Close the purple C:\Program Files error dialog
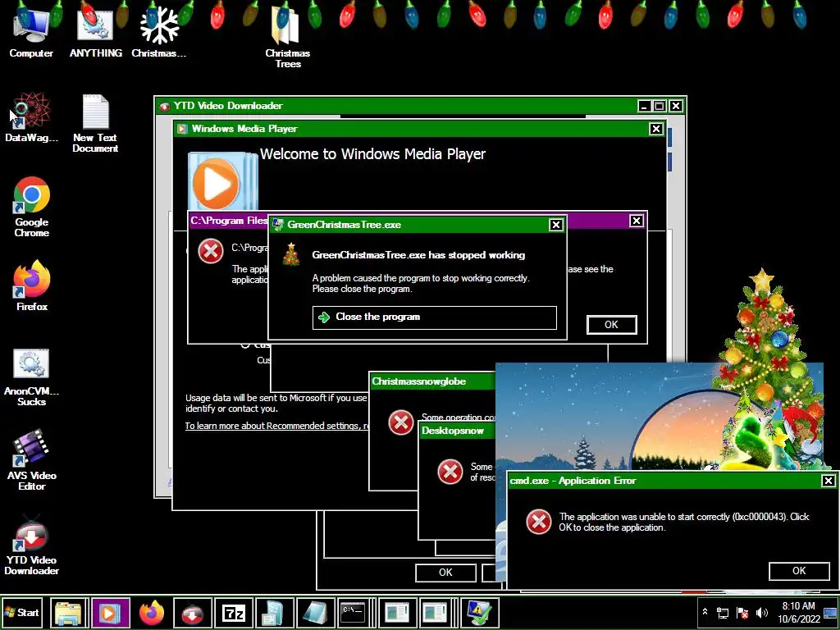Image resolution: width=840 pixels, height=630 pixels. tap(636, 221)
